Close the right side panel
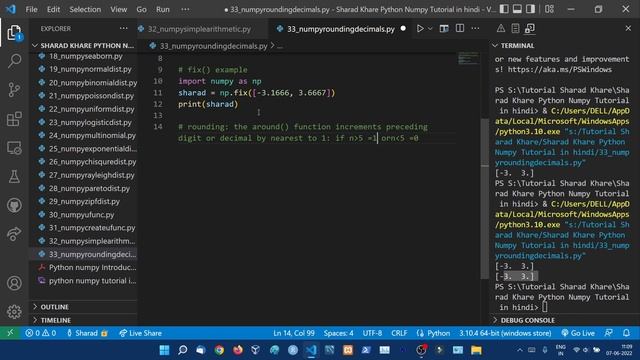Screen dimensions: 640x360 [628, 29]
